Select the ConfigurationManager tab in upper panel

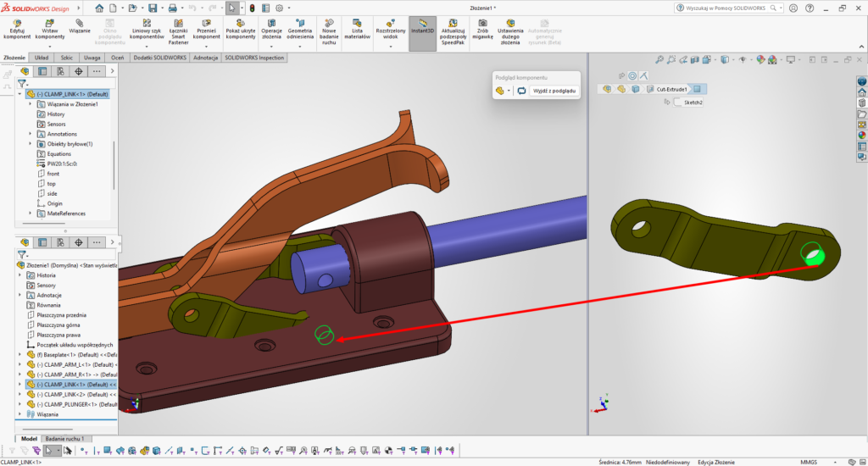pyautogui.click(x=60, y=71)
